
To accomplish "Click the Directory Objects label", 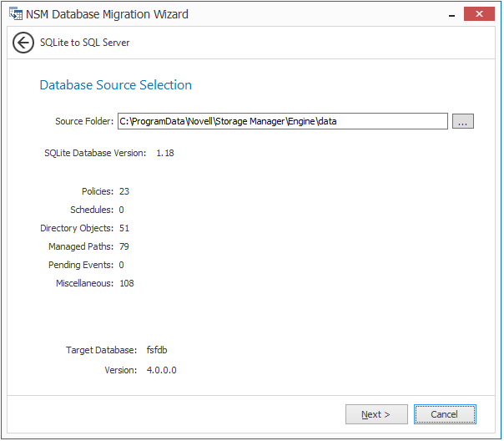I will pyautogui.click(x=77, y=228).
